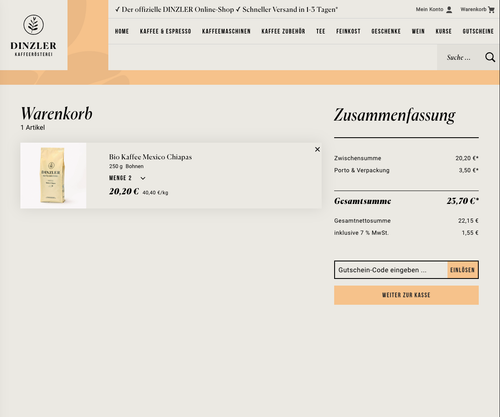Open Kurse menu
500x417 pixels.
tap(443, 31)
